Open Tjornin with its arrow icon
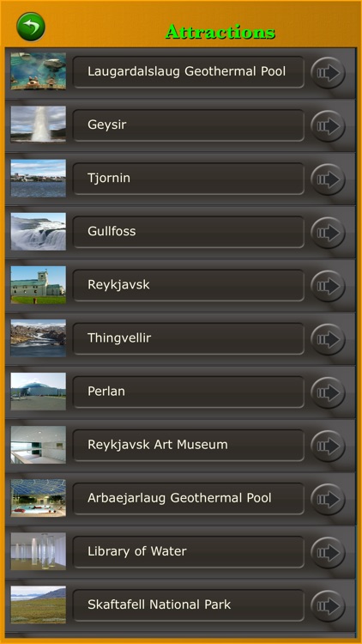The width and height of the screenshot is (362, 644). pyautogui.click(x=328, y=179)
